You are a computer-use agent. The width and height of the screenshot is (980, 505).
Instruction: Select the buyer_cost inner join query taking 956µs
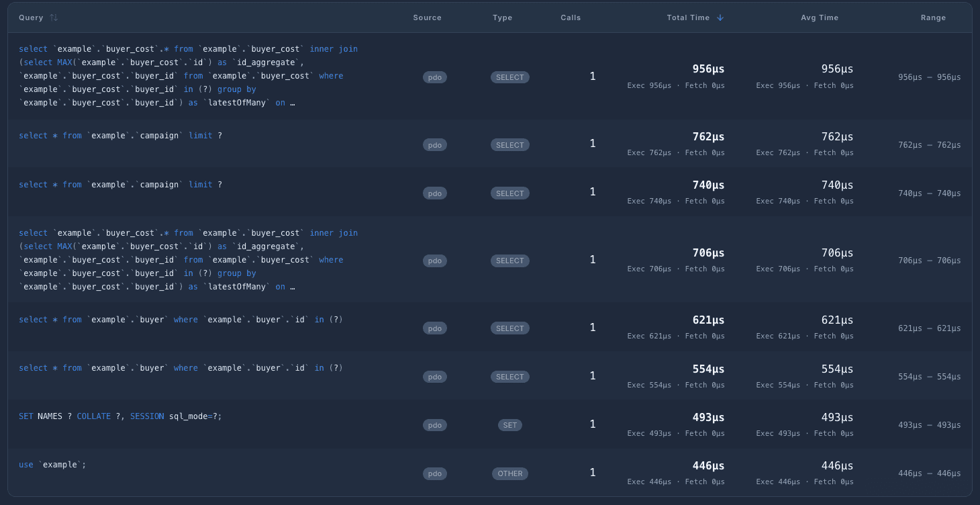189,76
